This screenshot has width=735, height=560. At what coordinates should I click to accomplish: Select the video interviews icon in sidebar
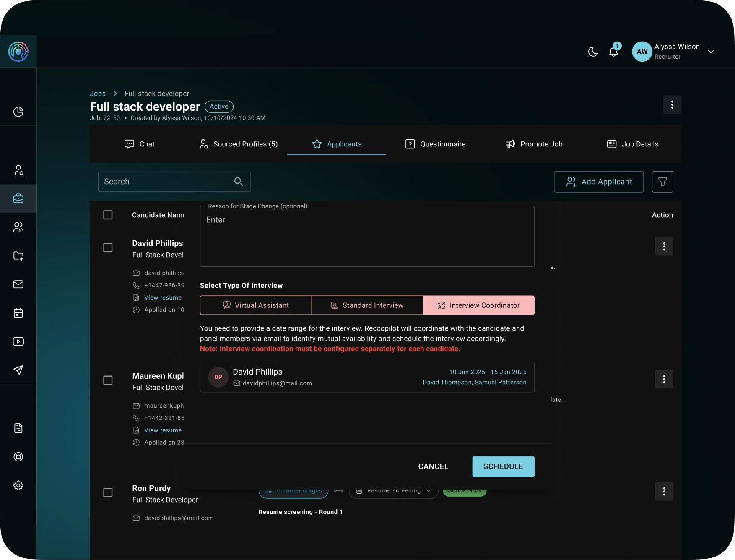click(x=18, y=341)
